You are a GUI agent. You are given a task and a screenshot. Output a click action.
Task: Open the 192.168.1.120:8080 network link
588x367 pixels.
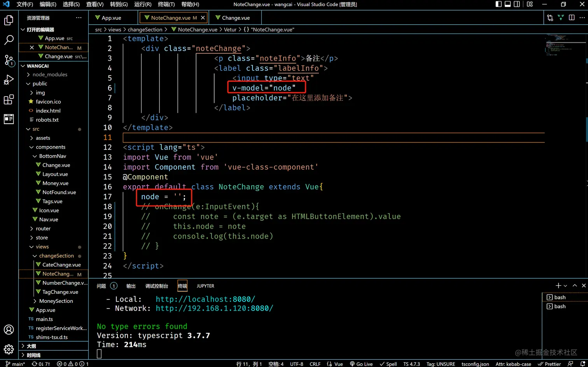click(x=214, y=308)
